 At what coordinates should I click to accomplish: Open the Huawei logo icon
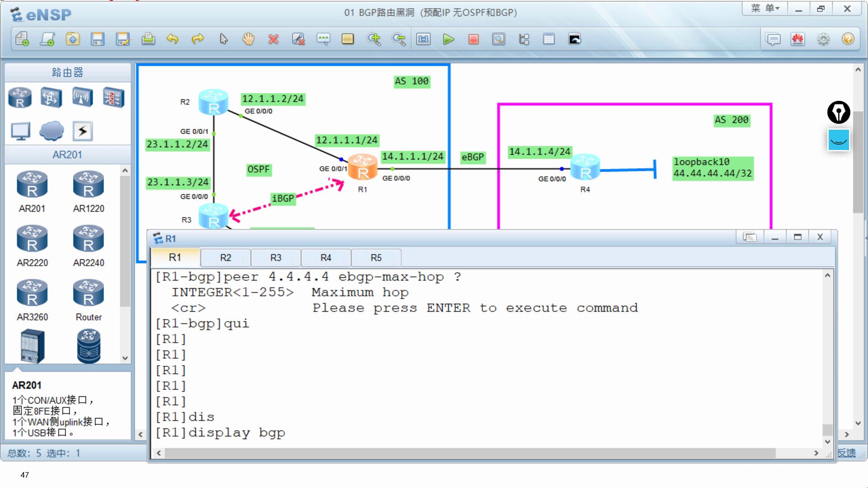coord(797,39)
